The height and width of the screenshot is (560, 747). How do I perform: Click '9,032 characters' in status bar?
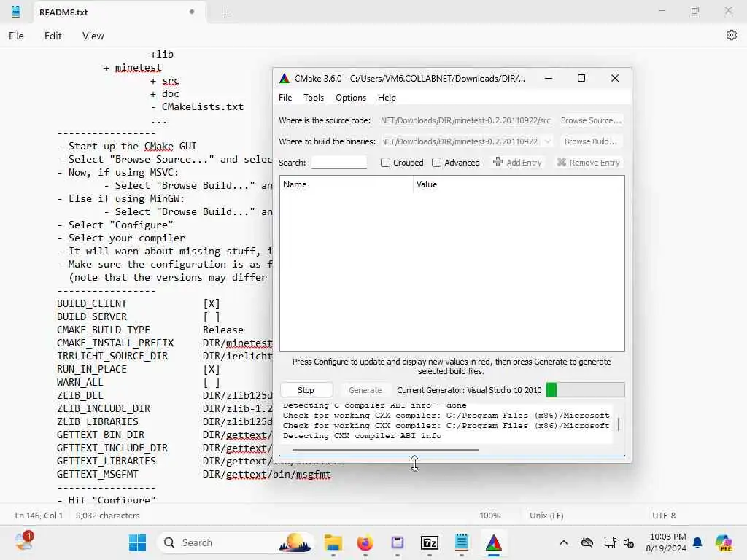pyautogui.click(x=108, y=516)
